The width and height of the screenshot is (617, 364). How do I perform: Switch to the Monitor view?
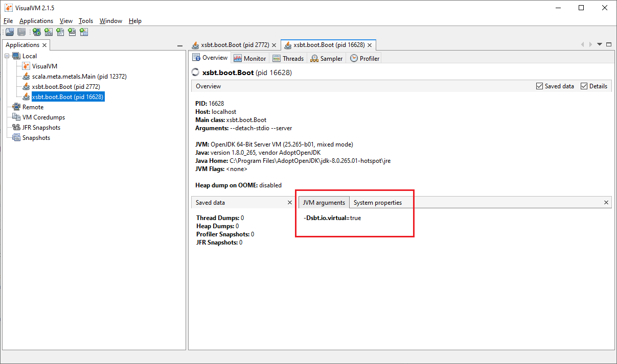(250, 58)
